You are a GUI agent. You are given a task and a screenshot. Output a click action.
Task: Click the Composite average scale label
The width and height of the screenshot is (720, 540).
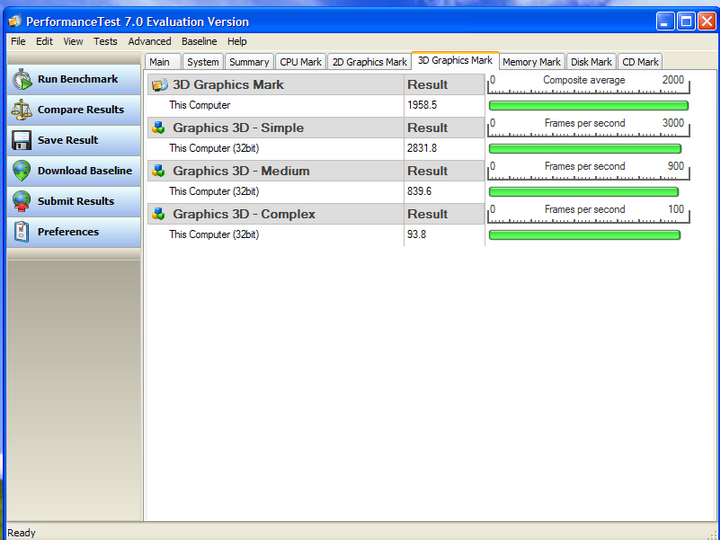point(584,80)
